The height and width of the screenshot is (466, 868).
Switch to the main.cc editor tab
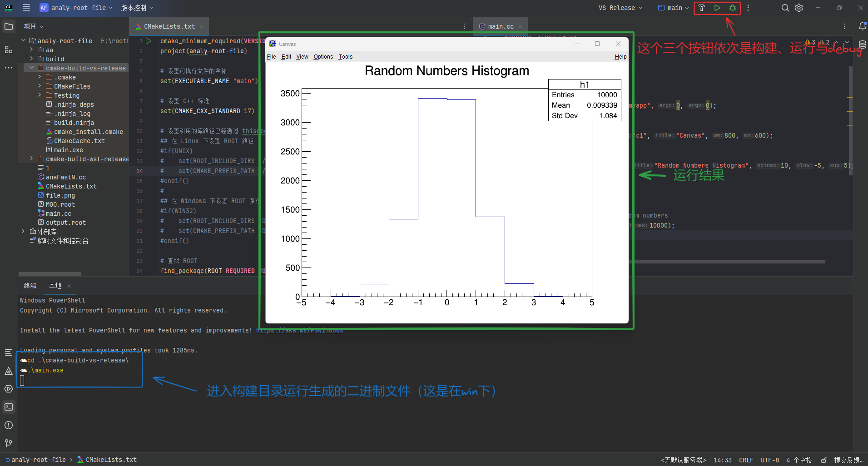click(x=500, y=26)
